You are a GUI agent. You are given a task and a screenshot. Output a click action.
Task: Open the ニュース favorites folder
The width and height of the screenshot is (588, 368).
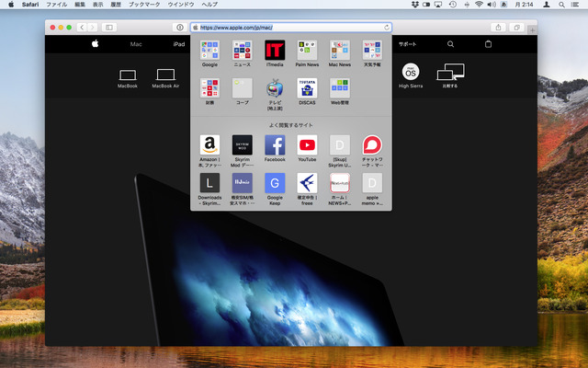243,51
